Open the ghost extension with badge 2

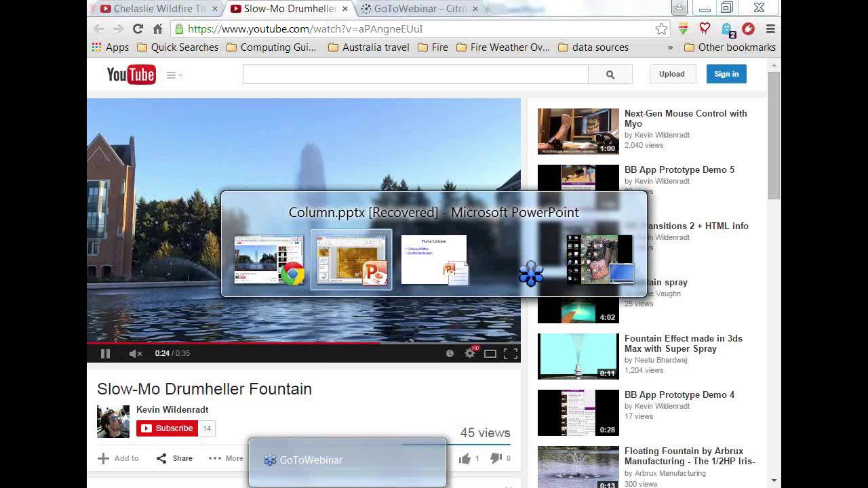coord(728,29)
